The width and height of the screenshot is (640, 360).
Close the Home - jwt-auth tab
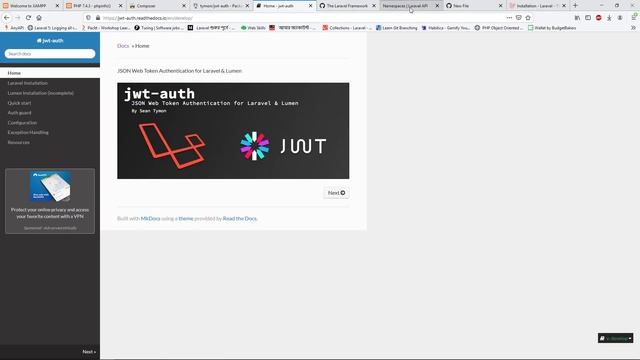pos(311,6)
